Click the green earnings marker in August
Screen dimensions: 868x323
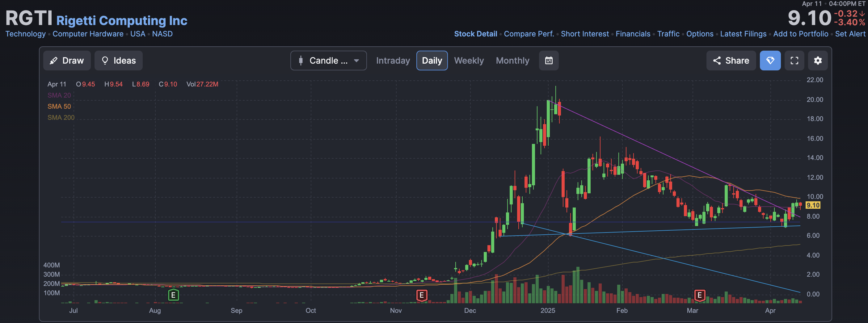173,296
